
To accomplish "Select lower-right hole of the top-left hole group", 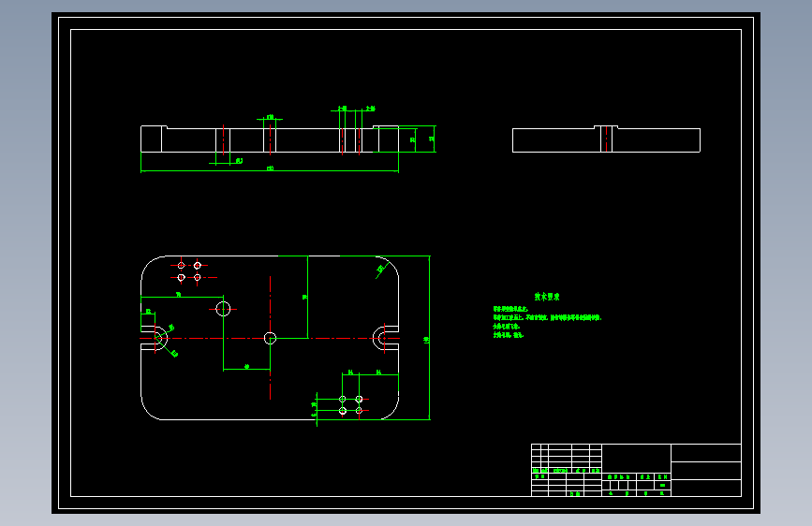I will click(x=198, y=277).
